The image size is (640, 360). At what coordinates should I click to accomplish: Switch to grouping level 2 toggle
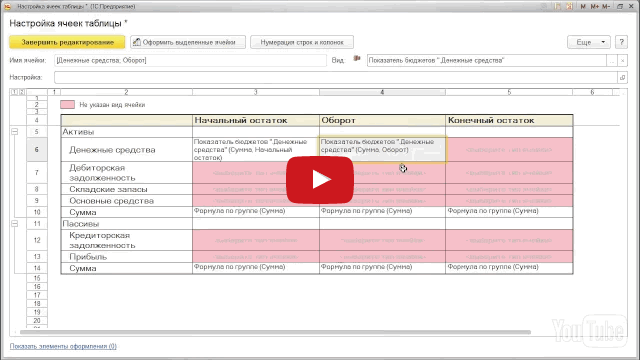tap(22, 92)
